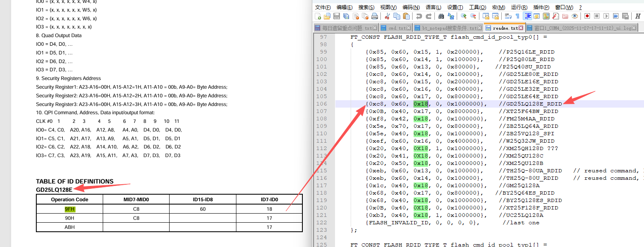
Task: Open the 编码(N) encoding menu
Action: pos(411,7)
